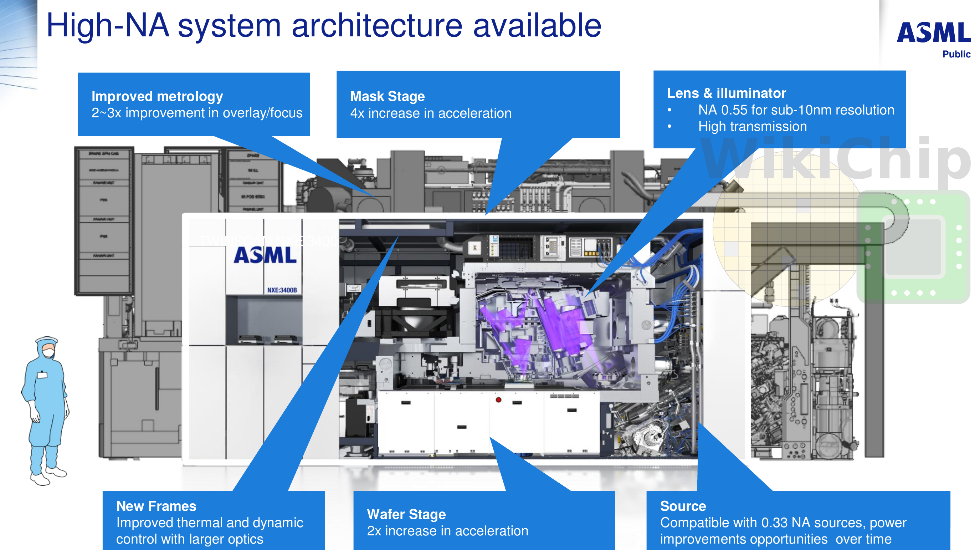Click 'NA 0.55 for sub-10nm resolution' bullet
The width and height of the screenshot is (980, 550).
tap(796, 110)
